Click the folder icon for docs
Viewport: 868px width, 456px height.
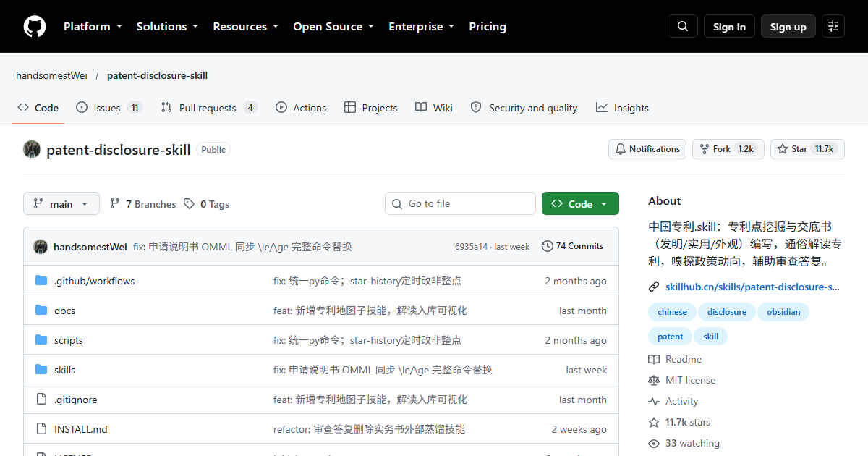click(41, 311)
